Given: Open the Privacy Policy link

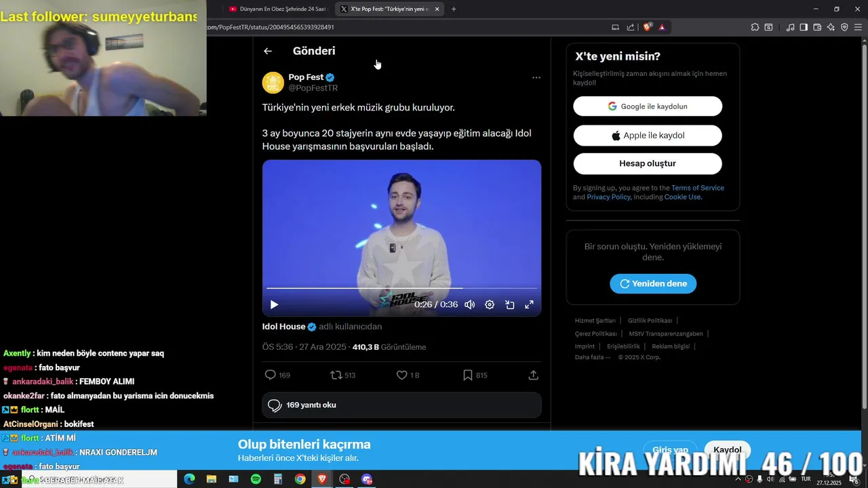Looking at the screenshot, I should click(608, 197).
